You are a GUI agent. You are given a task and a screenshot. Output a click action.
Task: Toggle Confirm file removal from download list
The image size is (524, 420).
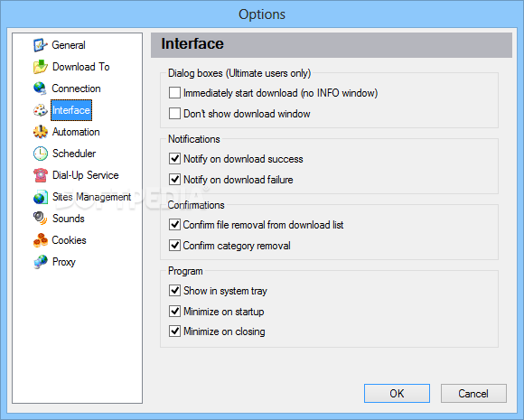[174, 225]
